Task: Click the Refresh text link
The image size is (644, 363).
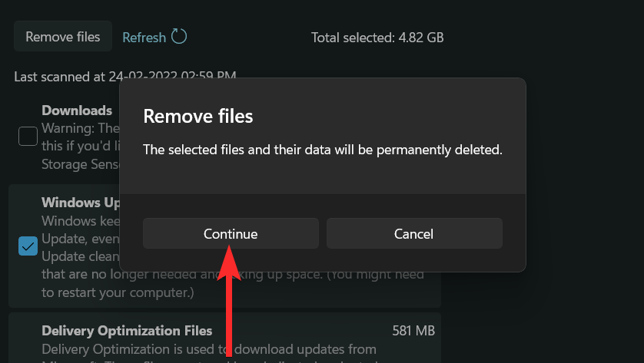Action: click(x=144, y=37)
